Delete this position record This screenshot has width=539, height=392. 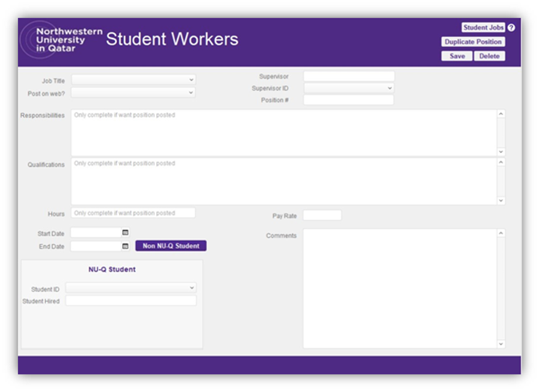489,56
